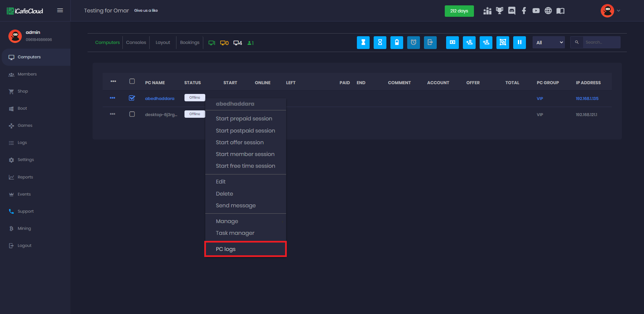Click the pause icon toolbar button
The image size is (644, 314).
point(519,43)
